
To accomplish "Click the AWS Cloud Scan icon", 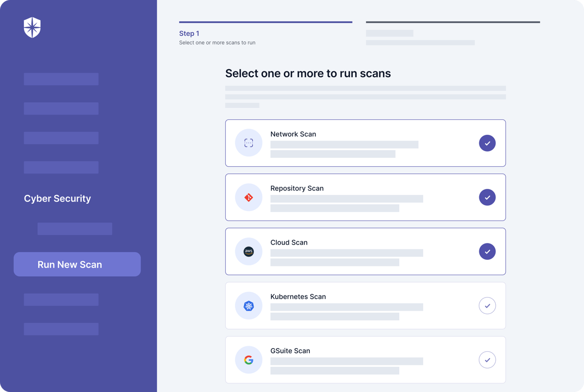I will click(x=249, y=252).
